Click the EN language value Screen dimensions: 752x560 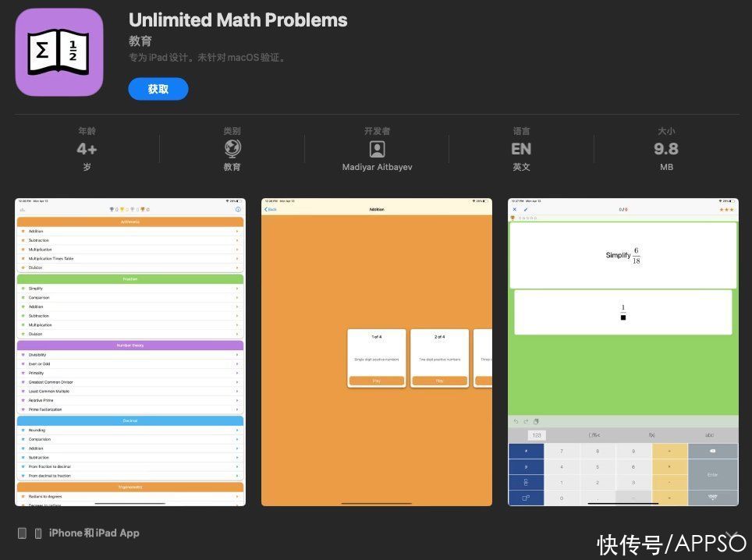(x=521, y=149)
